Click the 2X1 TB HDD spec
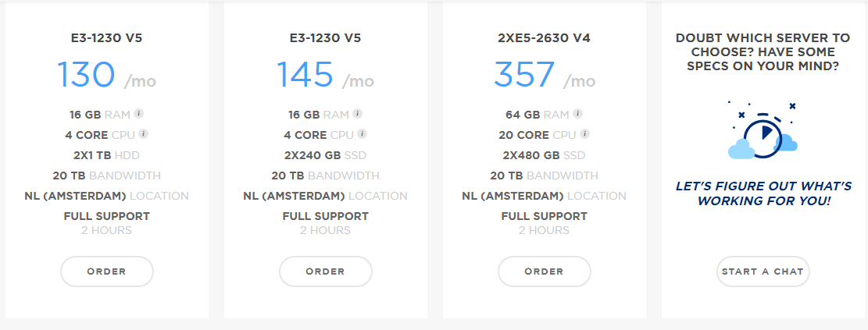Image resolution: width=868 pixels, height=330 pixels. click(x=107, y=155)
